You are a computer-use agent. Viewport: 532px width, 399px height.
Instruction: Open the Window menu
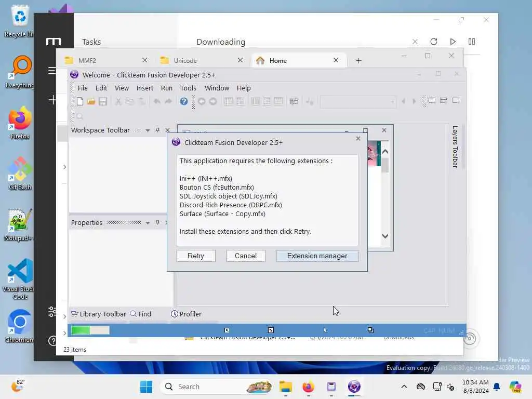217,88
